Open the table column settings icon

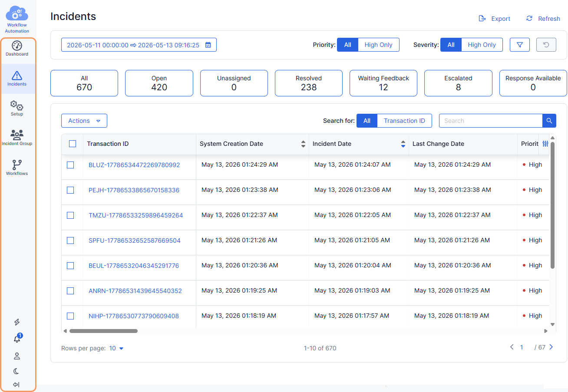click(x=545, y=144)
